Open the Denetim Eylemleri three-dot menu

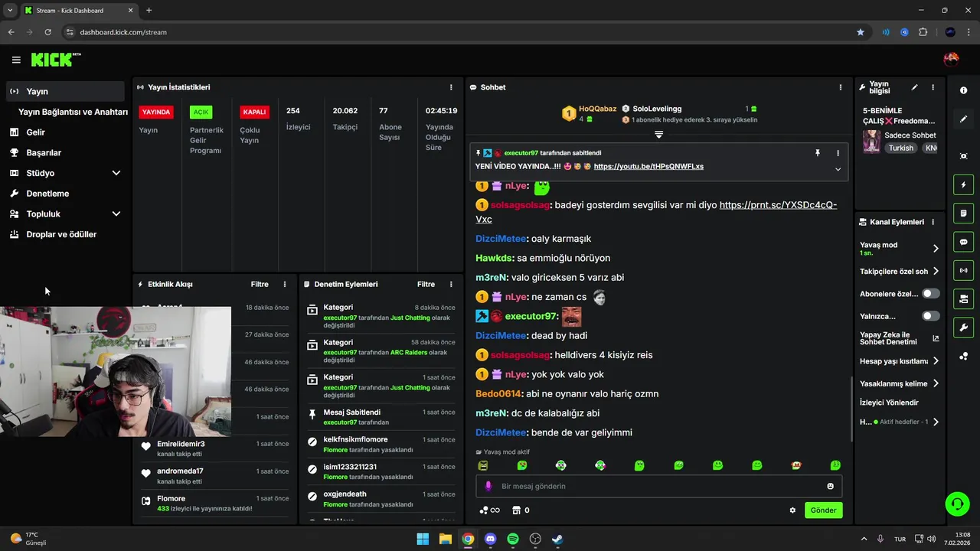tap(451, 284)
